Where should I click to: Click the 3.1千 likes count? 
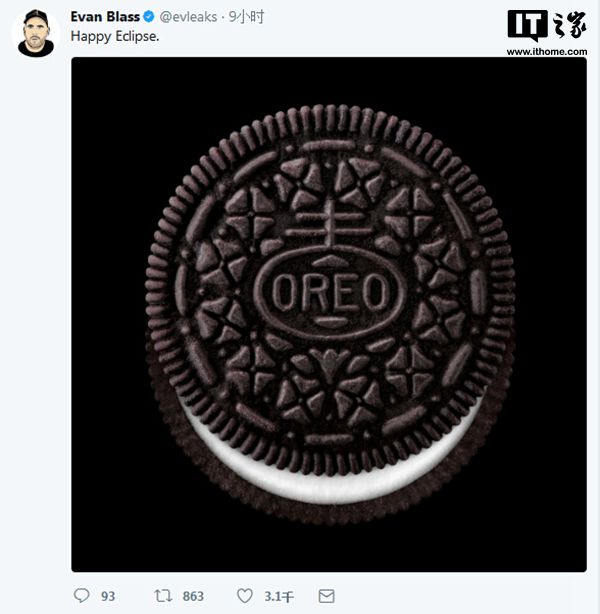[x=278, y=596]
